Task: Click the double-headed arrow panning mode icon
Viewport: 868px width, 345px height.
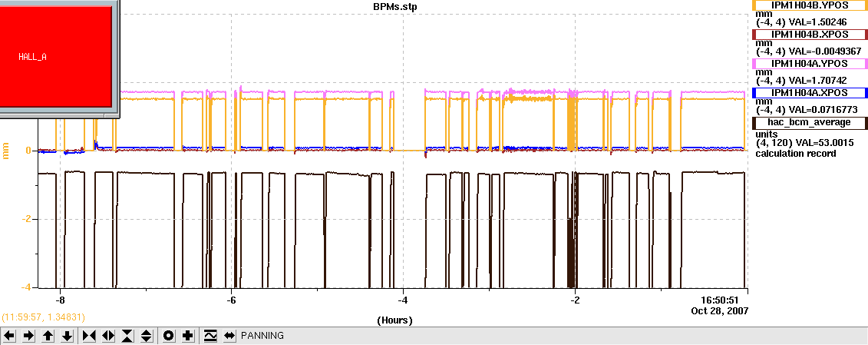Action: point(229,336)
